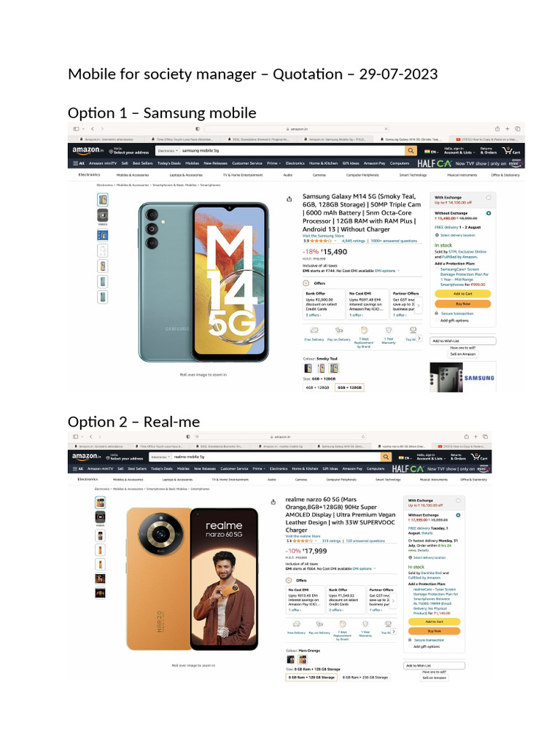Click the search magnifier on Samsung page
The image size is (560, 747).
pos(411,150)
